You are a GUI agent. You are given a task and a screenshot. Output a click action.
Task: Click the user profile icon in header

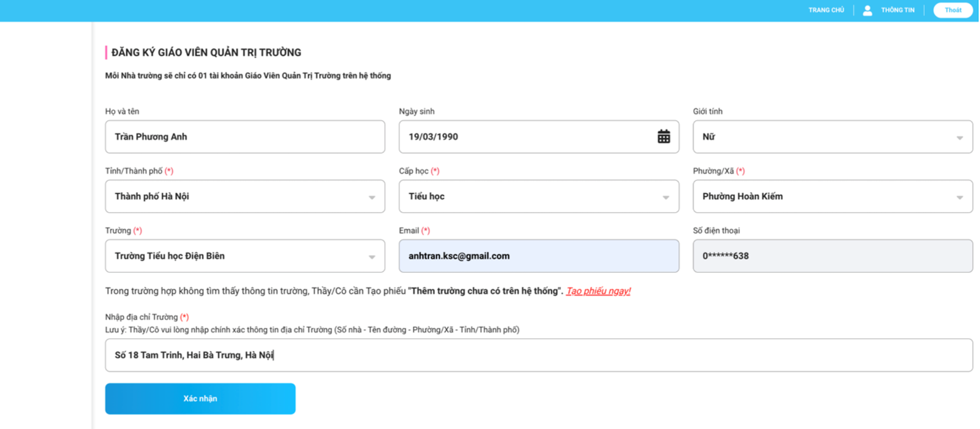(x=867, y=10)
